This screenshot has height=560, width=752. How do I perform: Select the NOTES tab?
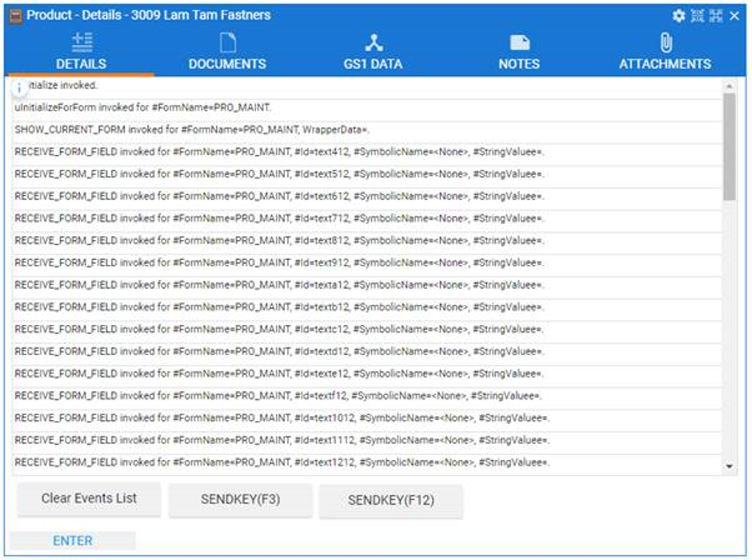coord(519,51)
